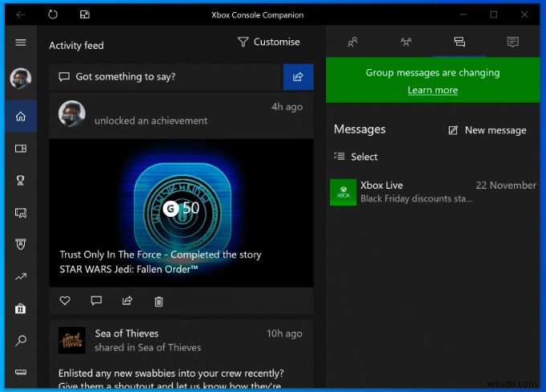The height and width of the screenshot is (392, 546).
Task: Open My games sidebar icon
Action: [x=21, y=149]
